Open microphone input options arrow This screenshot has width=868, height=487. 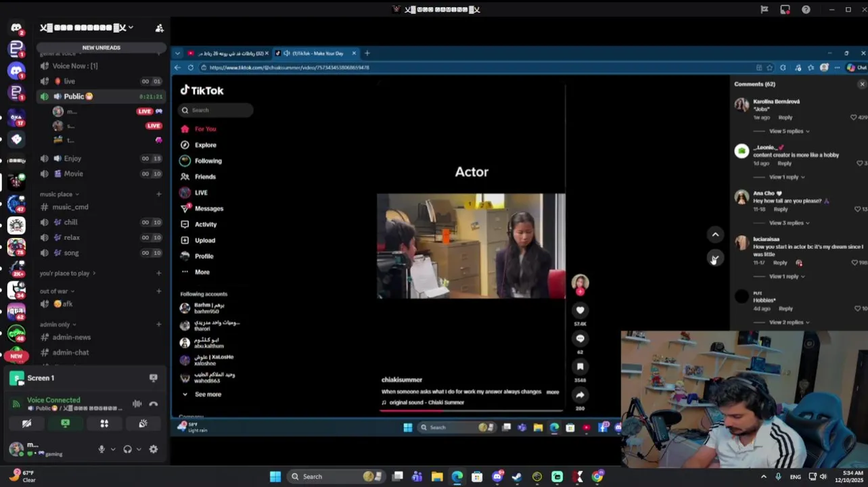112,449
